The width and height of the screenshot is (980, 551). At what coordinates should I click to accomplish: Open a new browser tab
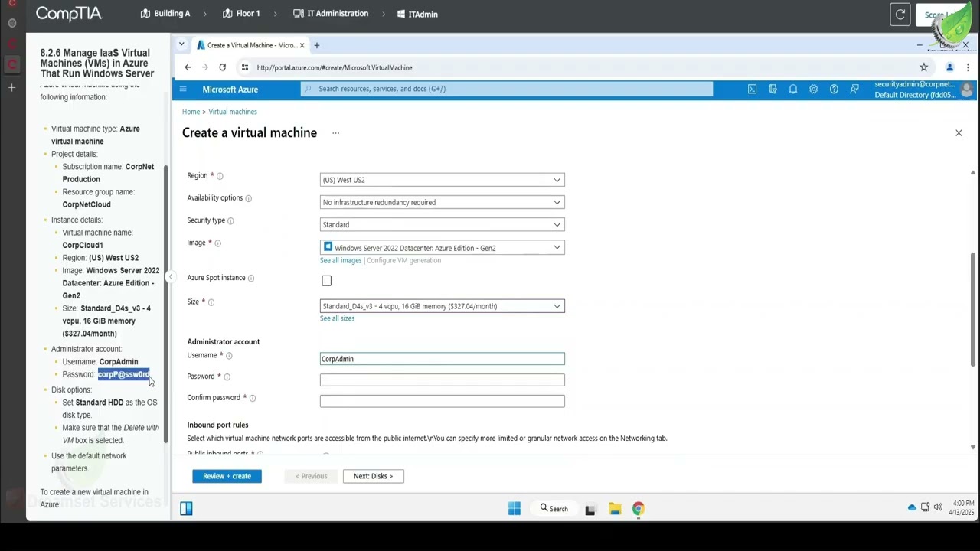tap(317, 45)
